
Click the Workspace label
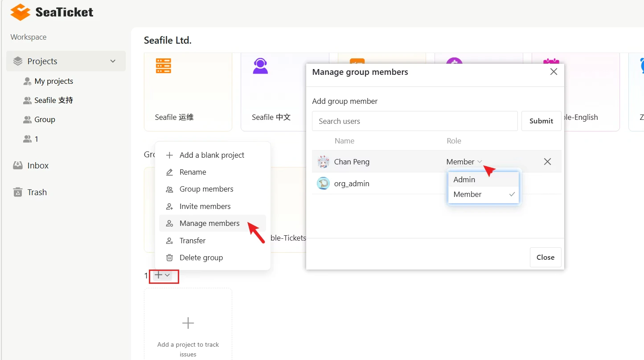pyautogui.click(x=29, y=37)
